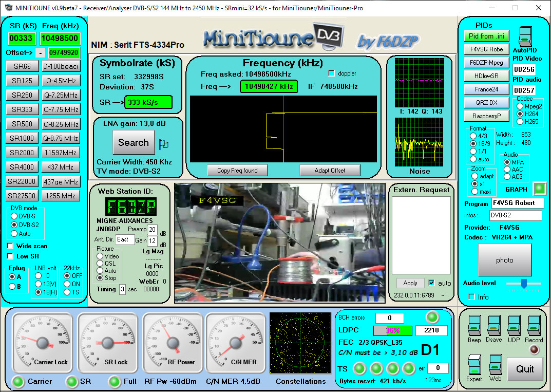Click the green GRAPH square button
The width and height of the screenshot is (551, 392).
pyautogui.click(x=540, y=189)
